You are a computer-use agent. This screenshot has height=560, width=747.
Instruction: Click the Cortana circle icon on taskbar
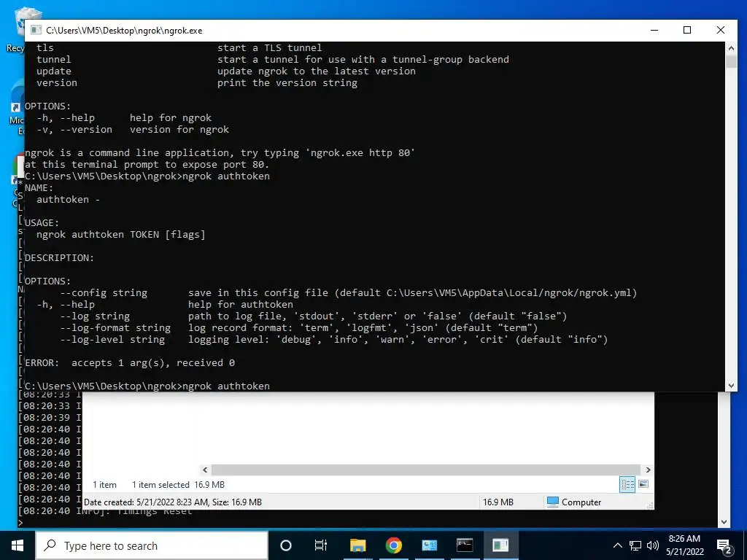[x=286, y=545]
